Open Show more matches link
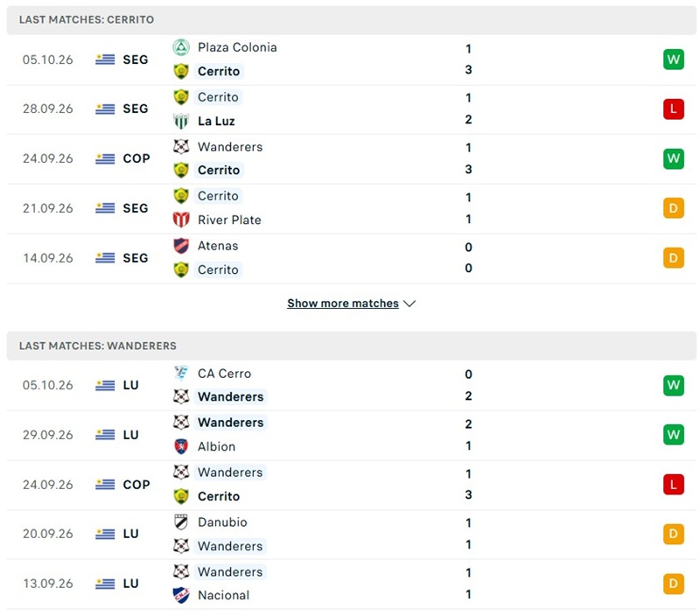The width and height of the screenshot is (700, 616). (x=343, y=304)
